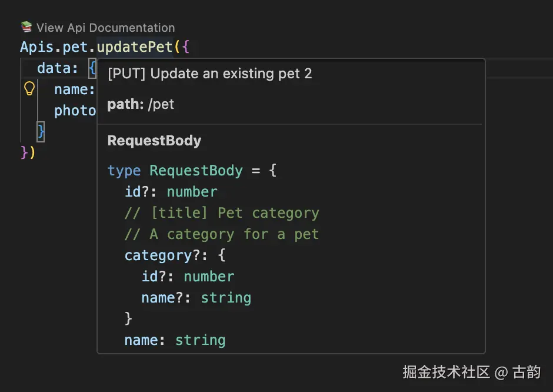Click the string type of name field

point(200,340)
